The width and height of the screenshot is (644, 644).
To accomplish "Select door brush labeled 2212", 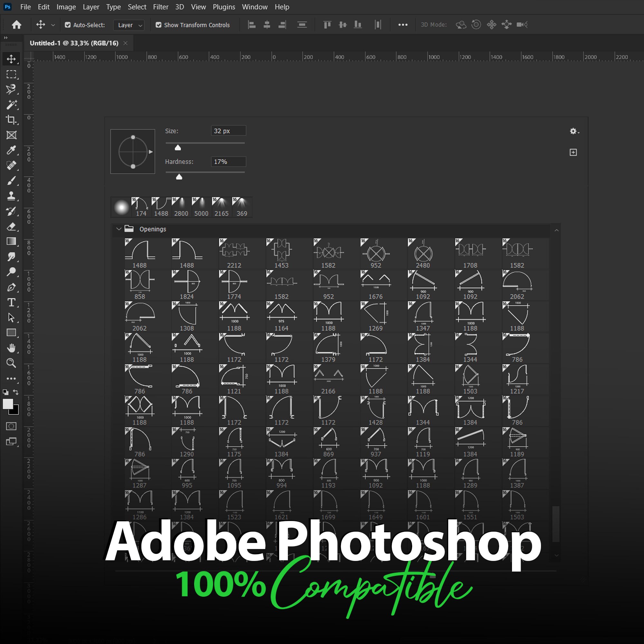I will click(234, 254).
